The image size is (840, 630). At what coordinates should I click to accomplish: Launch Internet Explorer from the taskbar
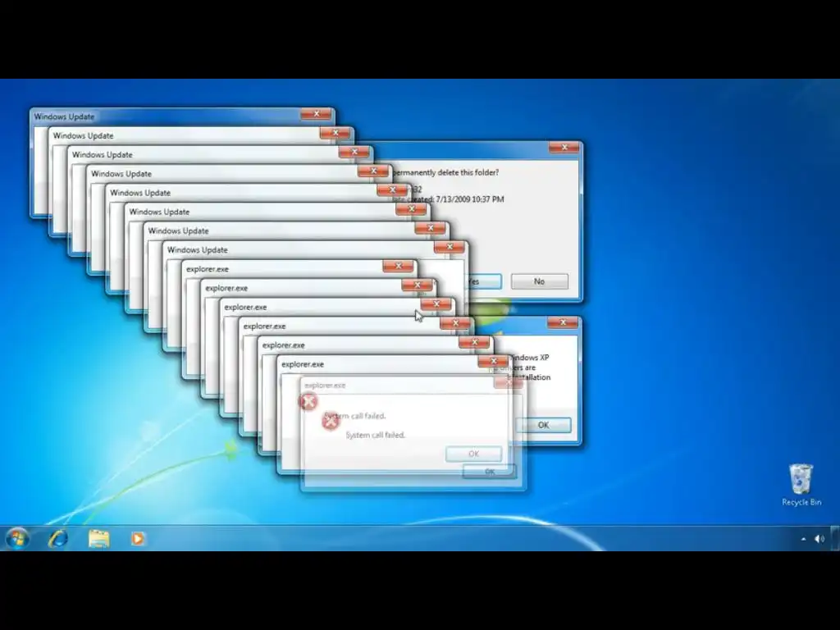[58, 538]
